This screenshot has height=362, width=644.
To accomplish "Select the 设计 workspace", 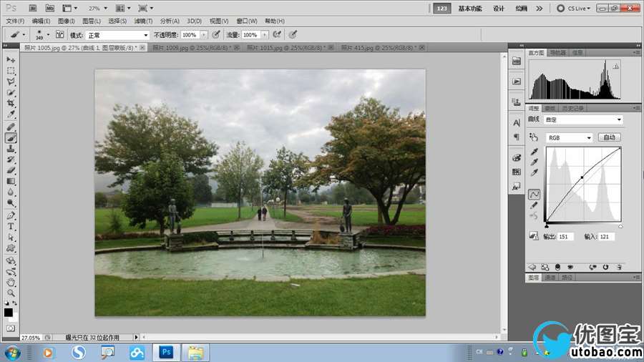I will click(499, 8).
